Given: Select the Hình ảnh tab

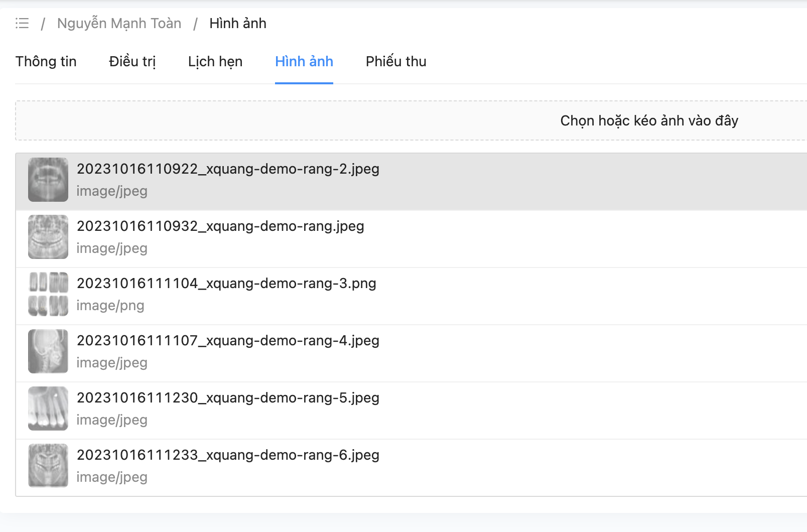Looking at the screenshot, I should pos(304,61).
